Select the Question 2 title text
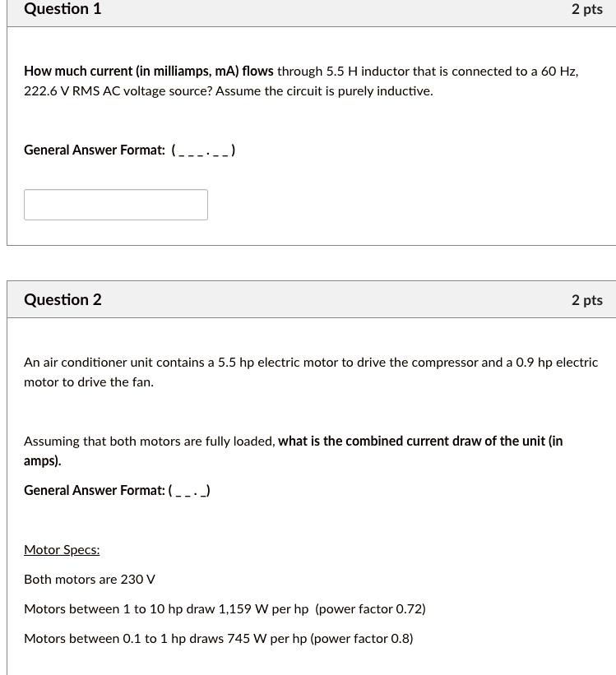616x675 pixels. [63, 299]
